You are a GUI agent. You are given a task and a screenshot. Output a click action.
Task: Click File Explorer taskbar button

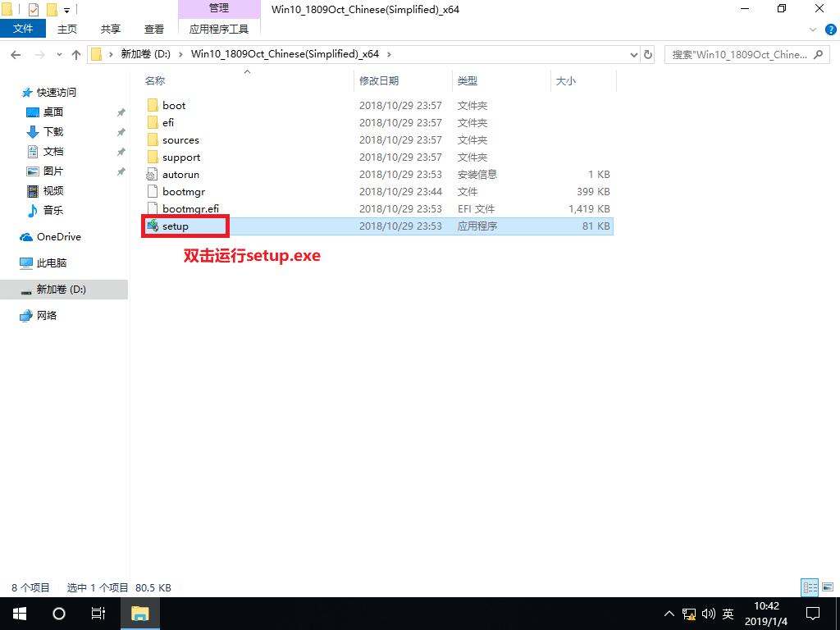[139, 614]
